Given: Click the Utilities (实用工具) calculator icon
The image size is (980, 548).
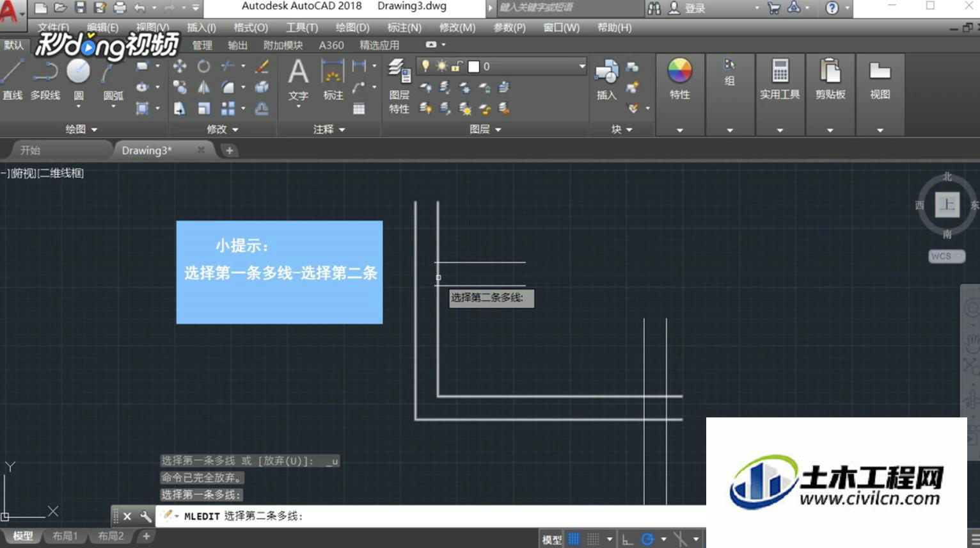Looking at the screenshot, I should [780, 70].
